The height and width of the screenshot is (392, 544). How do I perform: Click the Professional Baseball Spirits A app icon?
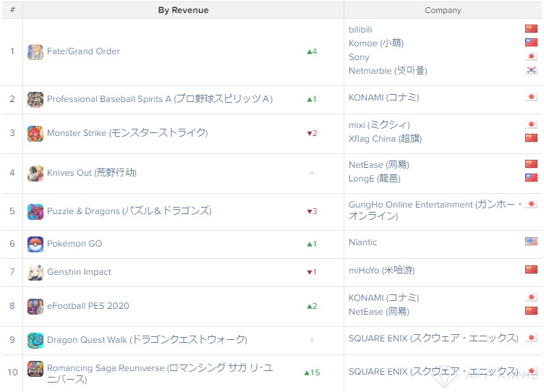[x=35, y=100]
